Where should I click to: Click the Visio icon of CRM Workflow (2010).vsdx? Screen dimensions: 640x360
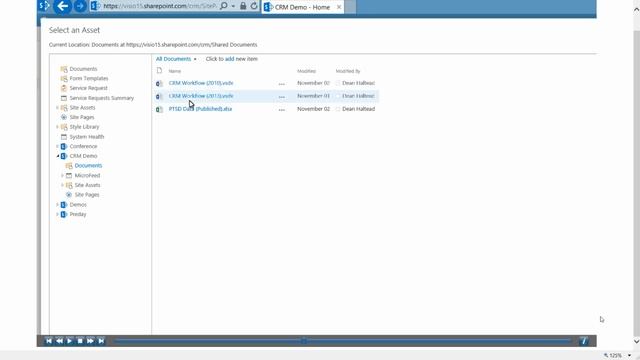[159, 83]
